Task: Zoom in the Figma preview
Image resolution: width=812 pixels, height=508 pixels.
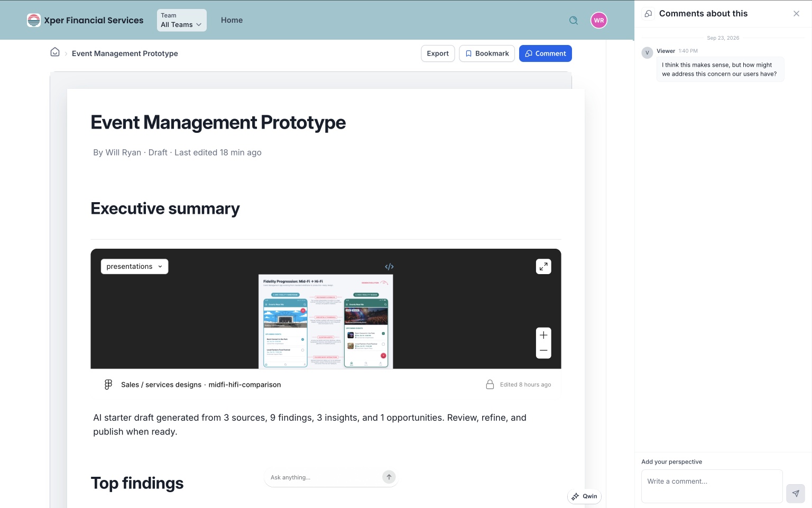Action: (543, 335)
